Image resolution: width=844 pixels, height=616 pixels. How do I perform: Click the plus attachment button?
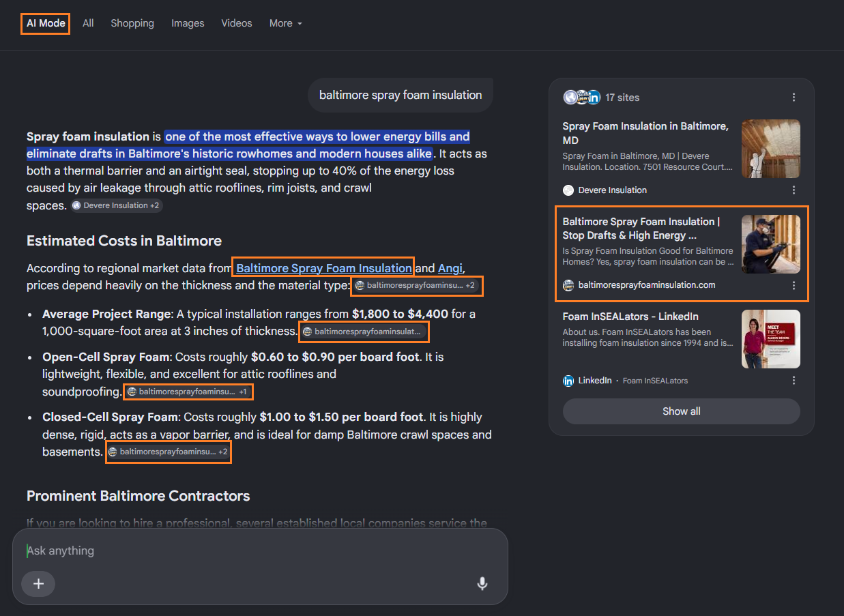pos(38,584)
